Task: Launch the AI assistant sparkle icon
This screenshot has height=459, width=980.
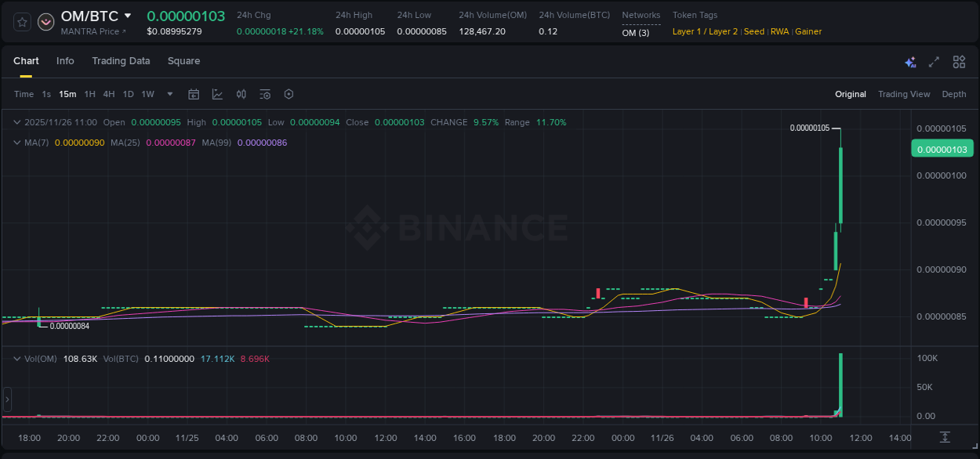Action: pos(910,61)
